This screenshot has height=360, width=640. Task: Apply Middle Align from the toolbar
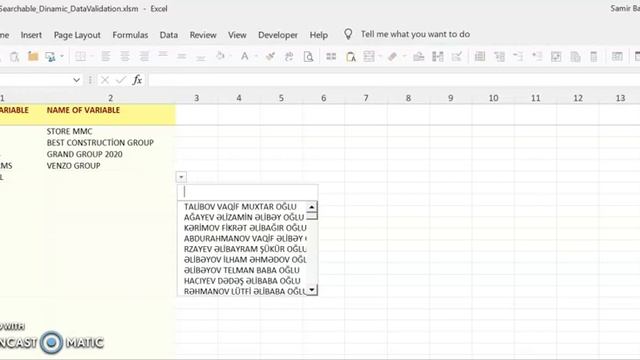click(182, 56)
